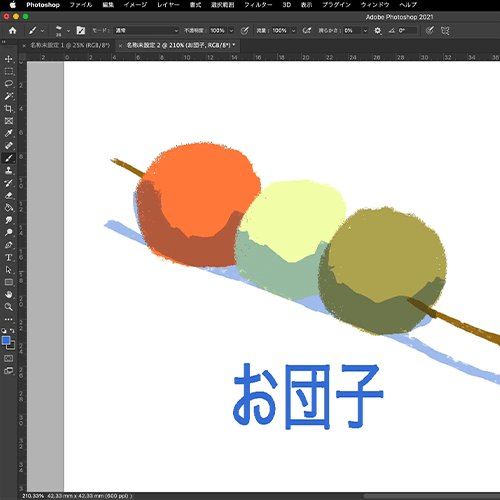Open the Edit Toolbar ellipsis
Image resolution: width=500 pixels, height=500 pixels.
[x=9, y=319]
